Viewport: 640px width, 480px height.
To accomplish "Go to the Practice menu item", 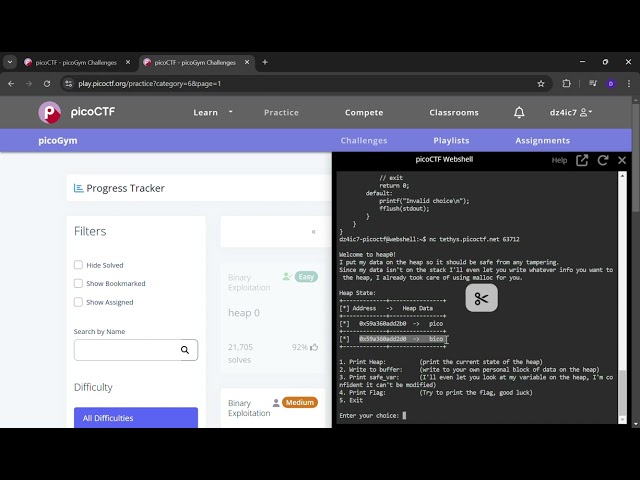I will point(281,112).
